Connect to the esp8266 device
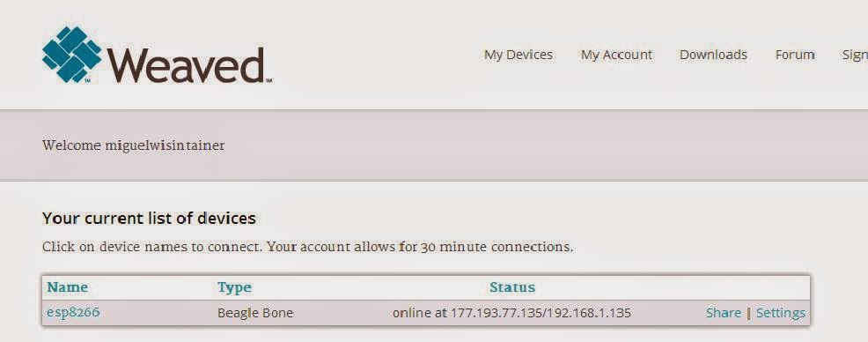This screenshot has height=342, width=868. [73, 313]
